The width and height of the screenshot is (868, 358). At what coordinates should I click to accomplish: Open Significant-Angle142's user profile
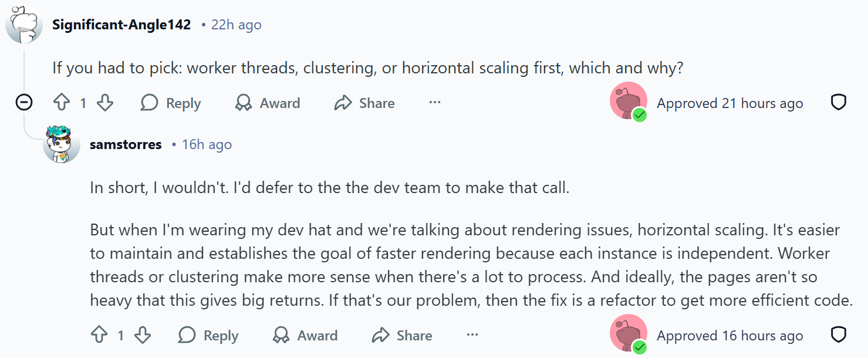[x=121, y=25]
